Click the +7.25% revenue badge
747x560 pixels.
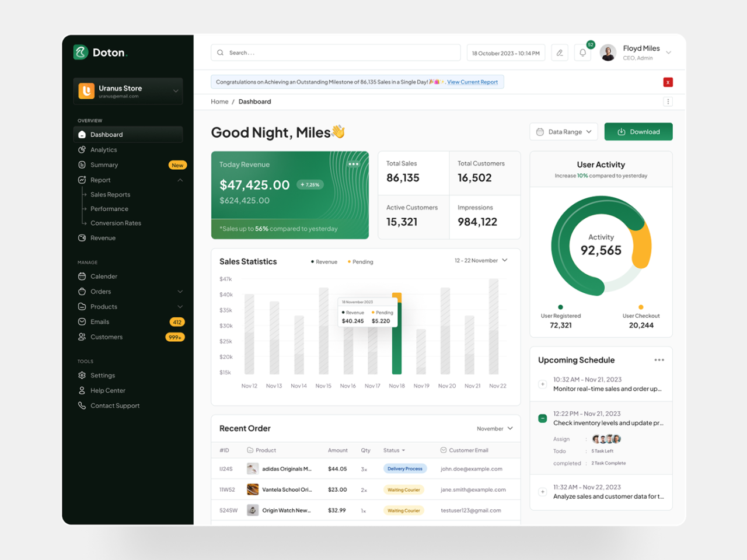(x=310, y=185)
